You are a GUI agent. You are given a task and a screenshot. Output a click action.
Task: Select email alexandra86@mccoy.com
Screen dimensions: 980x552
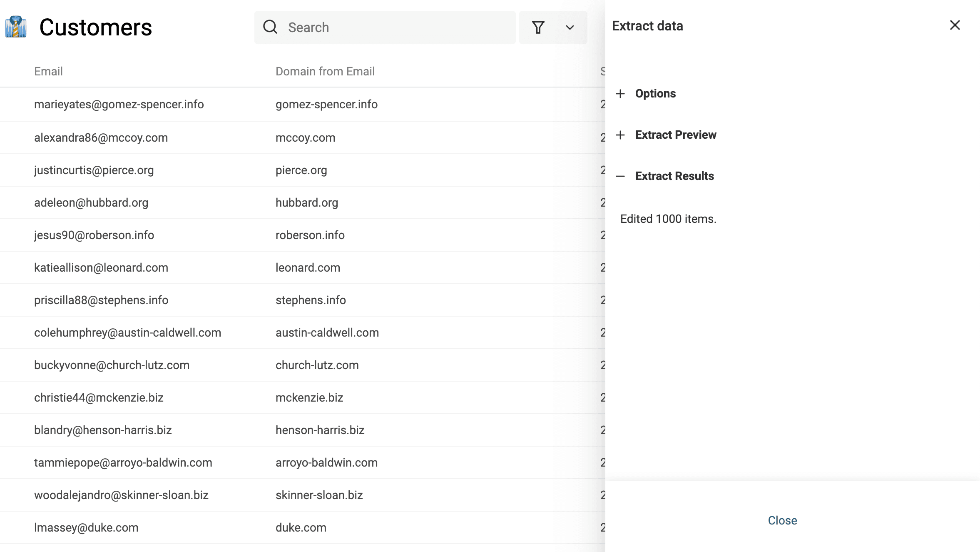[101, 137]
